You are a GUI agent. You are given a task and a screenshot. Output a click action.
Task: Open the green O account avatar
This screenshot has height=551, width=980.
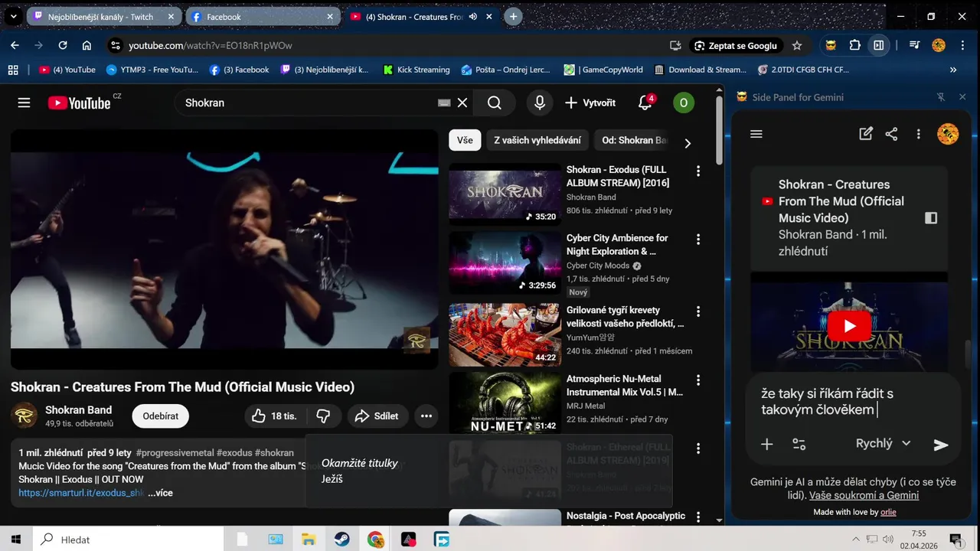(684, 103)
